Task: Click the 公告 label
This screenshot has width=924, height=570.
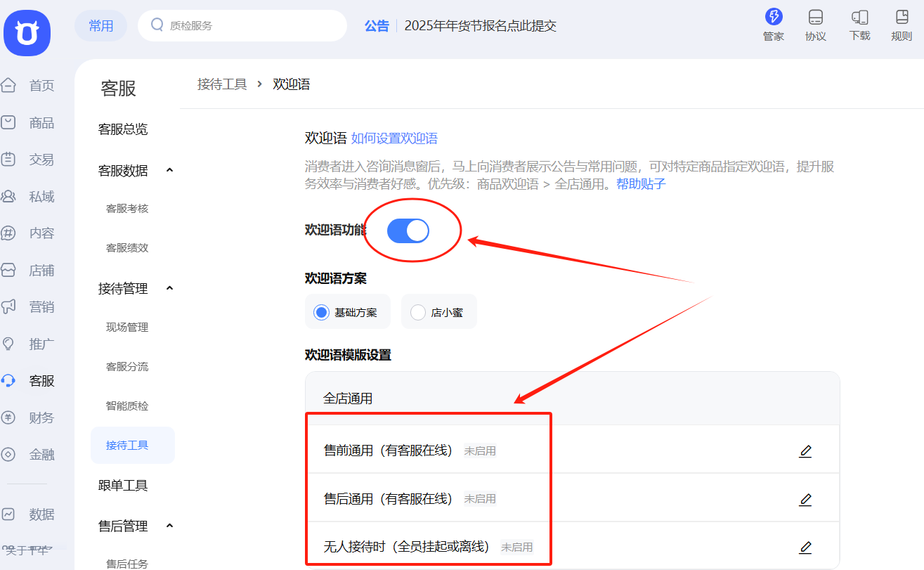Action: (377, 26)
